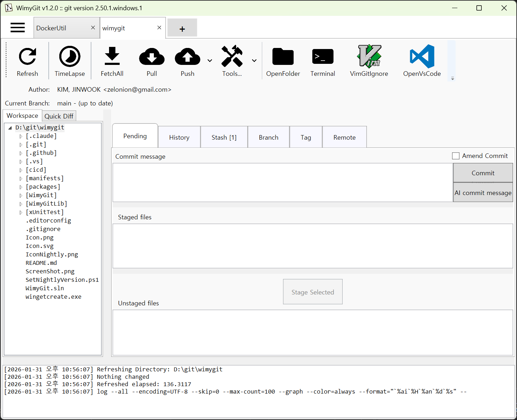This screenshot has height=420, width=517.
Task: Select IconNightly.png in the tree
Action: (52, 254)
